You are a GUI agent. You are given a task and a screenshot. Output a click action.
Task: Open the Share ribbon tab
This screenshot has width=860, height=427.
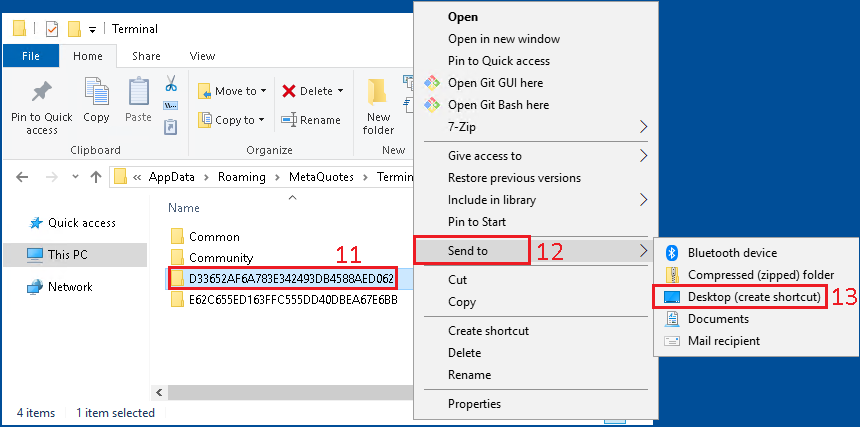[x=146, y=56]
